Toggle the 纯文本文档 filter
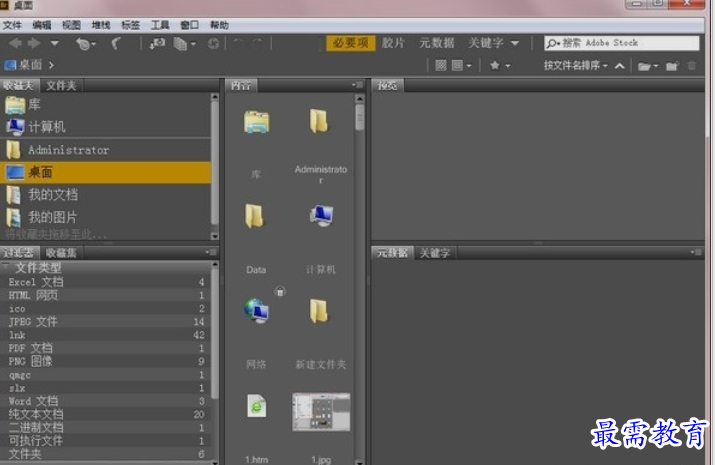Screen dimensions: 715x465 [106, 414]
